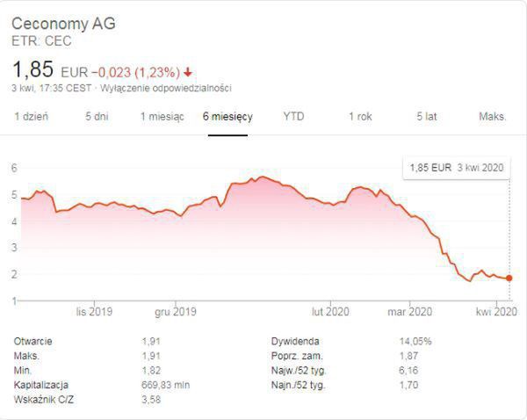Open the "1 miesiąc" chart range
The width and height of the screenshot is (527, 420).
coord(162,117)
